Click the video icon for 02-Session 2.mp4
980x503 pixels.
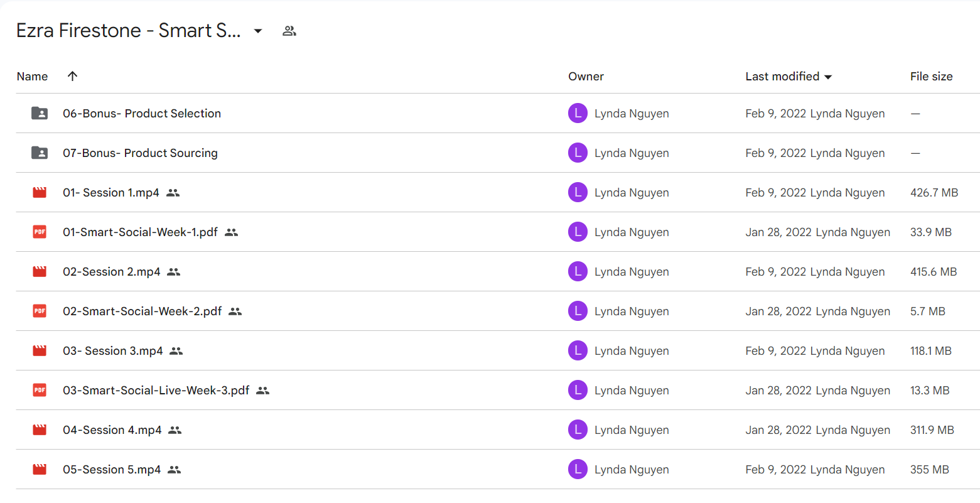click(40, 271)
